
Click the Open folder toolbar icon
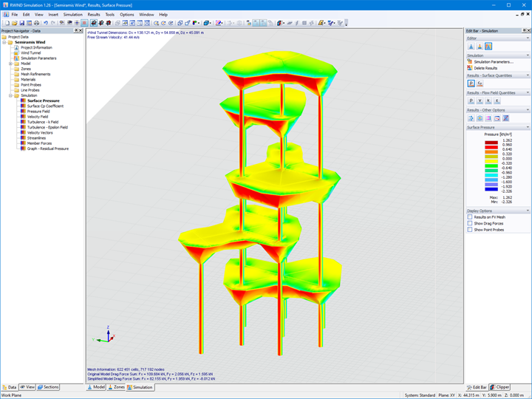14,23
